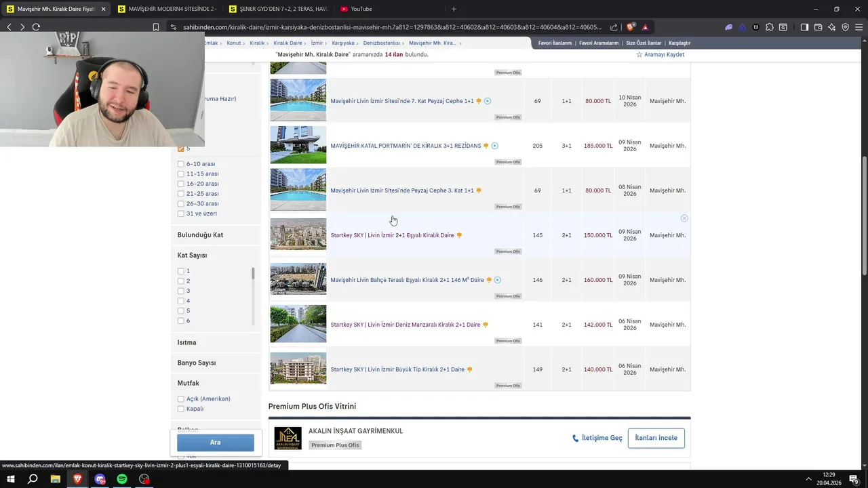Check the 6-10 arası checkbox
868x488 pixels.
coord(181,164)
